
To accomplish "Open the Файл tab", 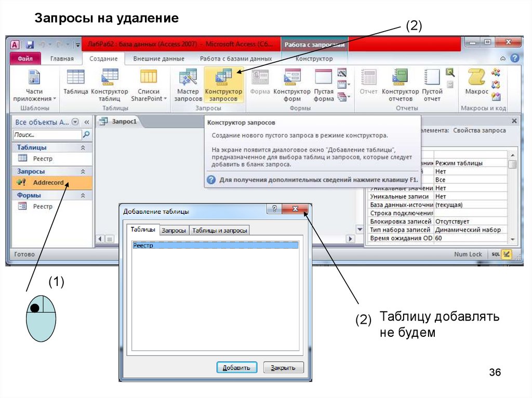I will coord(25,58).
